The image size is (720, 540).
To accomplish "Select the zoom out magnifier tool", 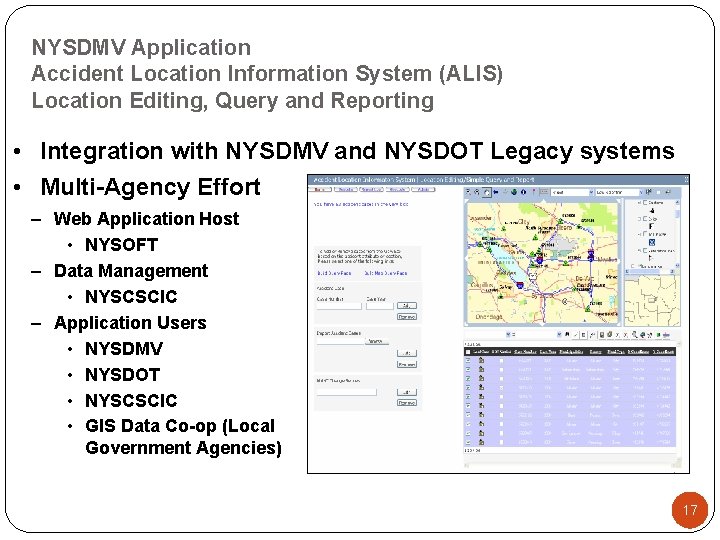I will (477, 192).
